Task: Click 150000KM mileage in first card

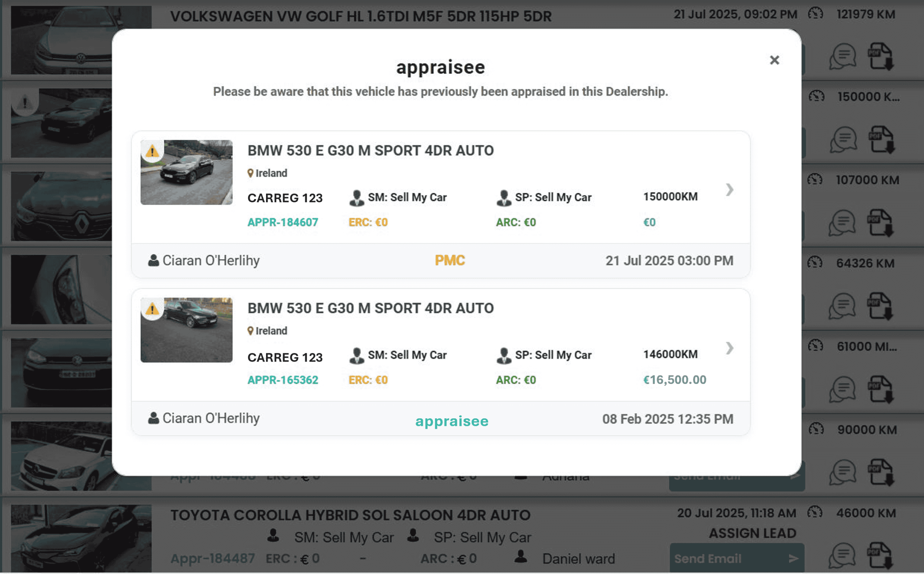Action: (x=670, y=197)
